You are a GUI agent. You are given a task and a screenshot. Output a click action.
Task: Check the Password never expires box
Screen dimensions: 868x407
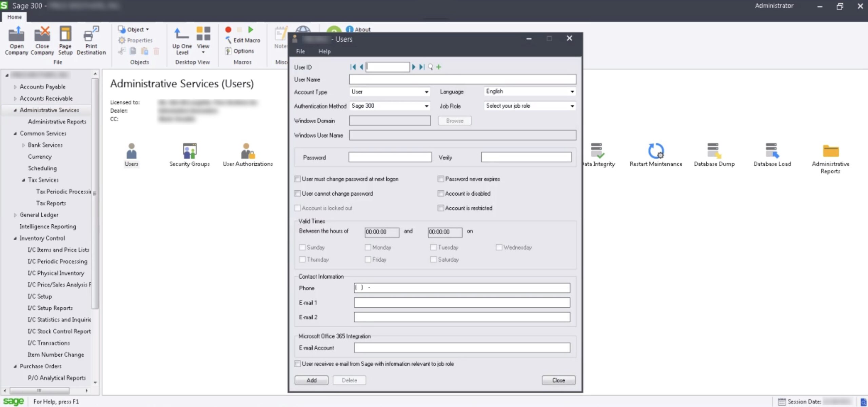tap(440, 179)
